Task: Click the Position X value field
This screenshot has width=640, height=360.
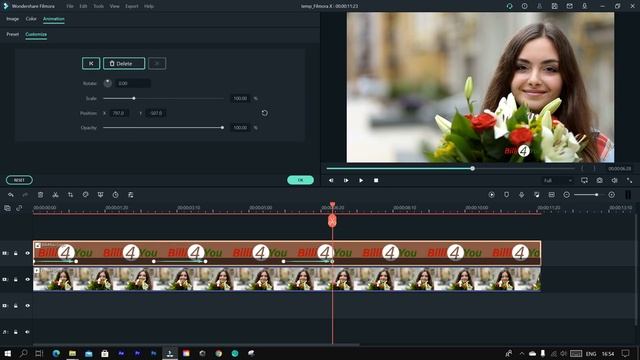Action: tap(118, 113)
